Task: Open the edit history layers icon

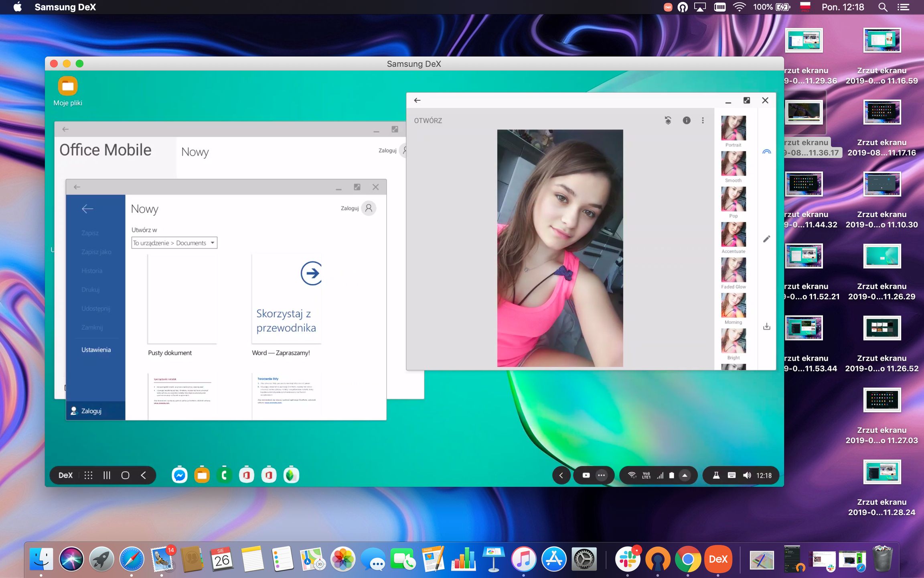Action: (x=668, y=120)
